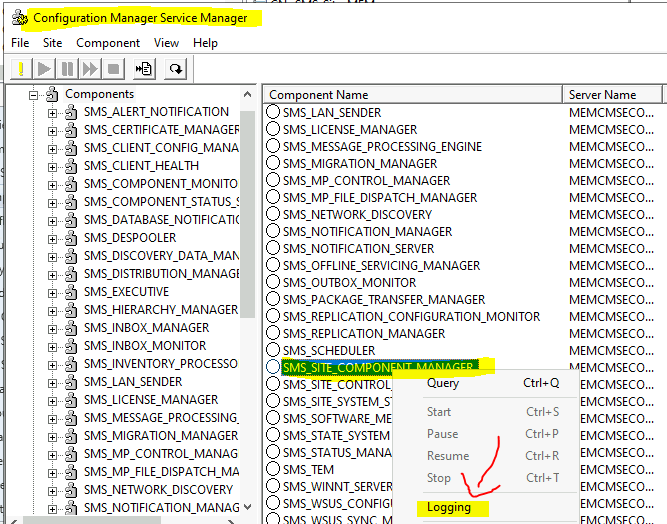
Task: Expand the SMS_CERTIFICATE_MANAGER tree node
Action: click(52, 131)
